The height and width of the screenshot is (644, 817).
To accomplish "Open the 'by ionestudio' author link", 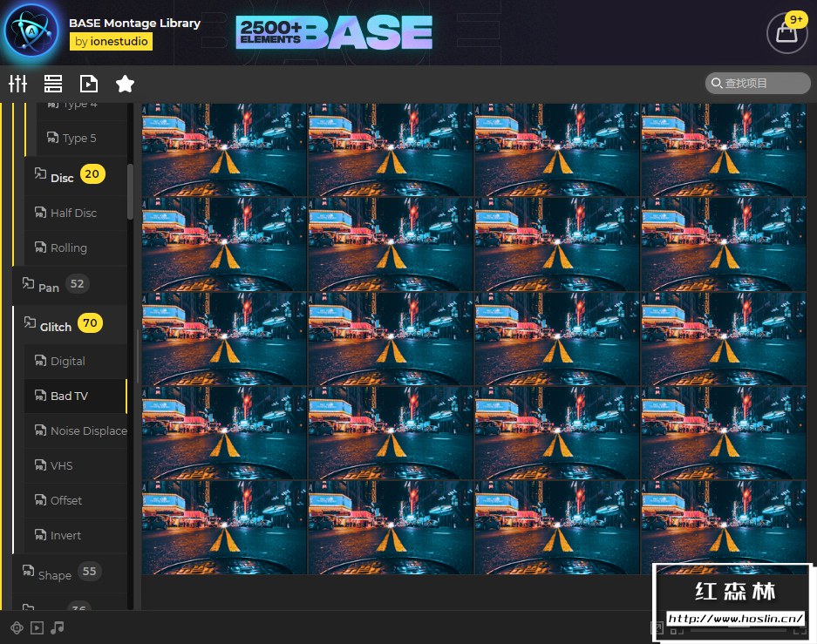I will (111, 42).
